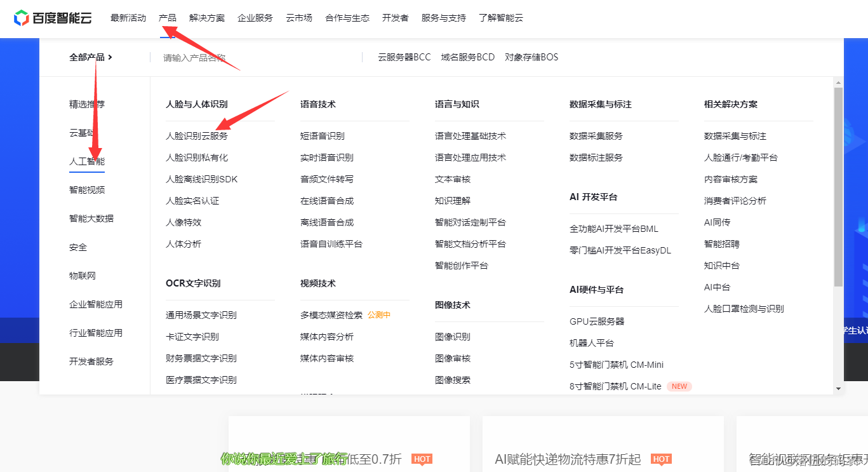
Task: Open 人脸口罩检测与识别 link
Action: tap(744, 309)
